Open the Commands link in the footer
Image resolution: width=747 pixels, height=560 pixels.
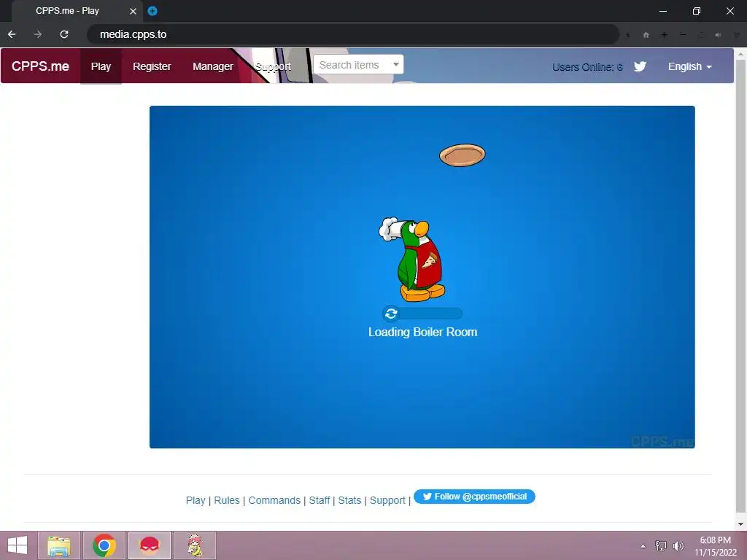[x=274, y=500]
